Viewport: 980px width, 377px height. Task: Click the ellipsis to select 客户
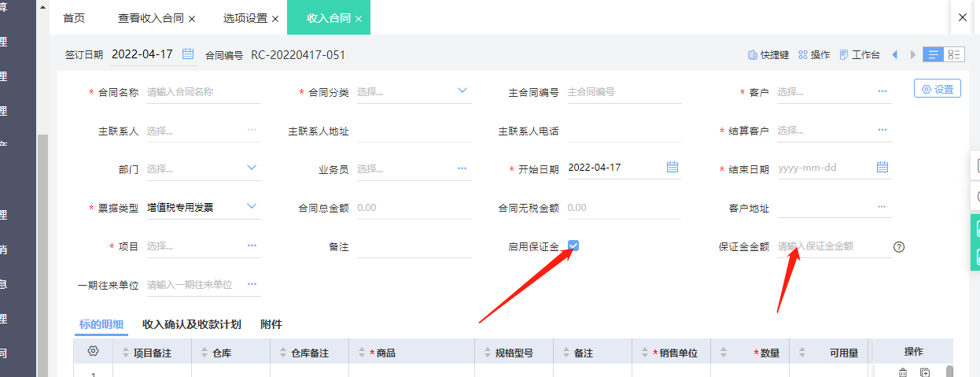882,91
